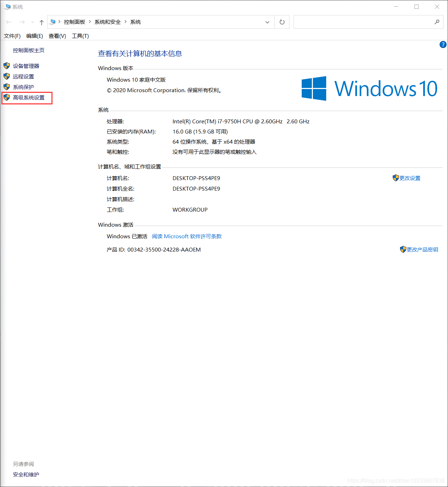448x487 pixels.
Task: Expand the chevron after the computer icon
Action: 59,22
